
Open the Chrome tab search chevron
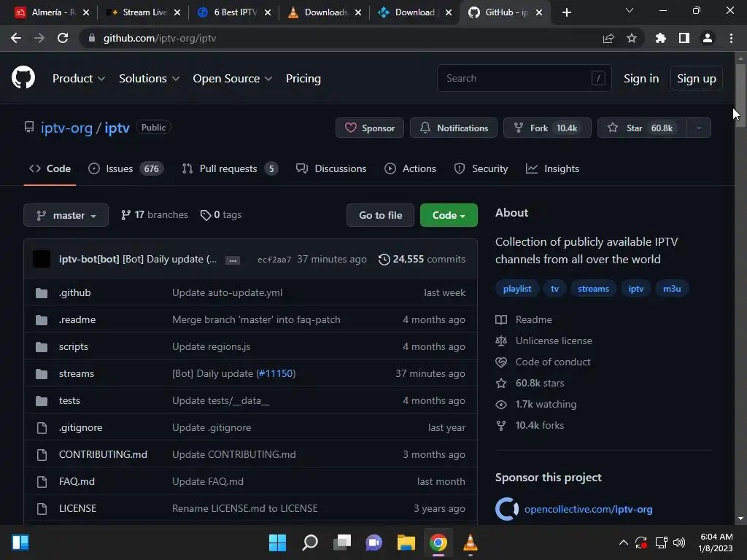[630, 10]
